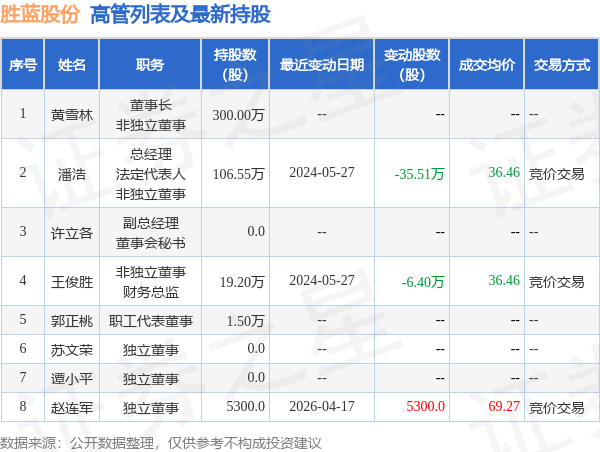Click the 数据来源 disclaimer footer text
The width and height of the screenshot is (600, 452).
tap(160, 443)
